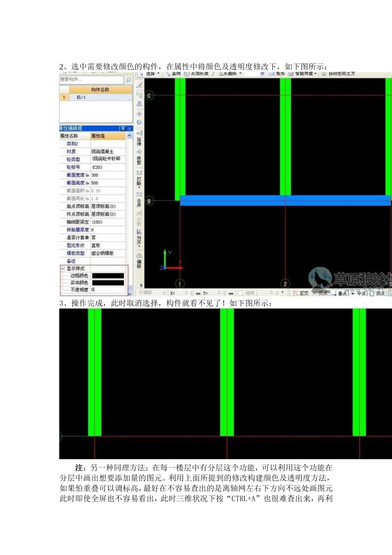Click the brush icon atop vertical toolbar
Image resolution: width=392 pixels, height=555 pixels.
click(139, 85)
